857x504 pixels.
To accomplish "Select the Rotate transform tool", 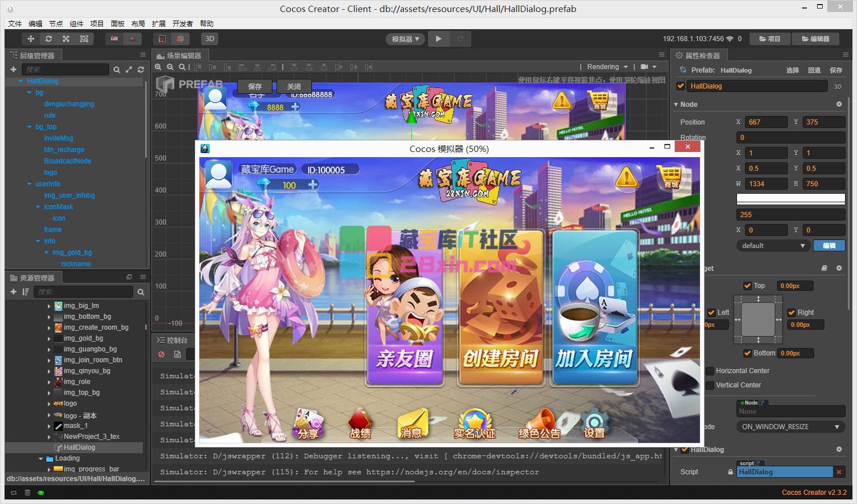I will 49,39.
